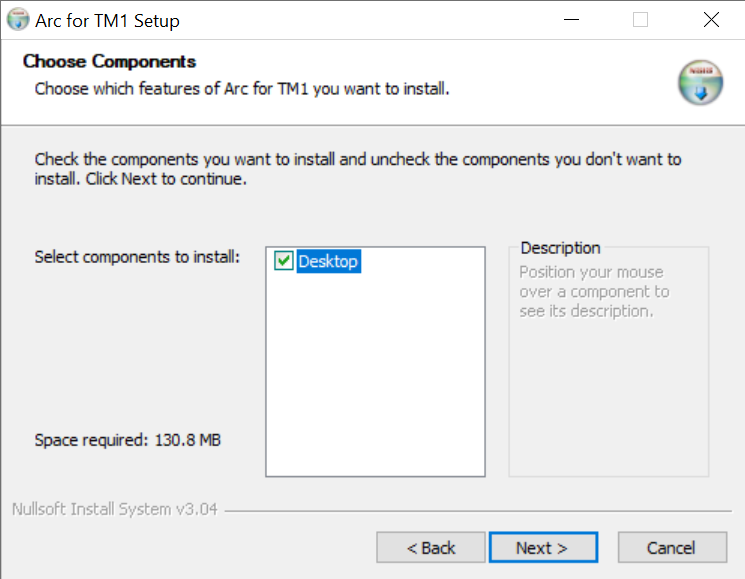Click the Nullsoft Install System v3.04 text

pos(114,509)
